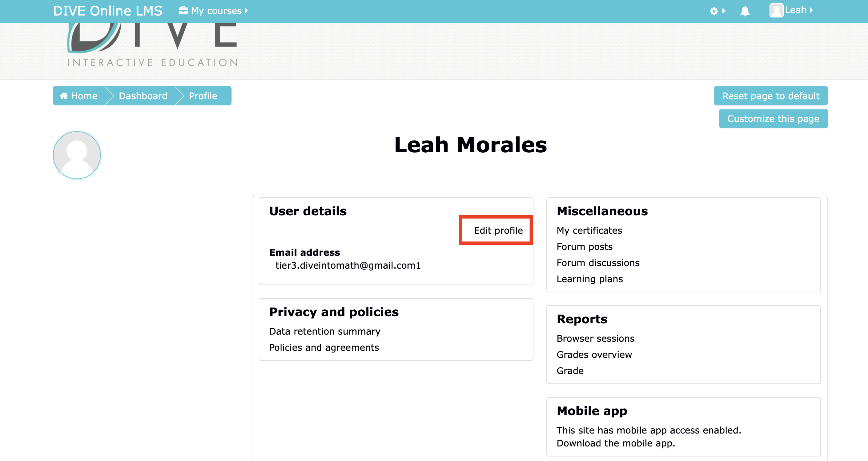Select Profile in the breadcrumb
868x461 pixels.
[202, 95]
